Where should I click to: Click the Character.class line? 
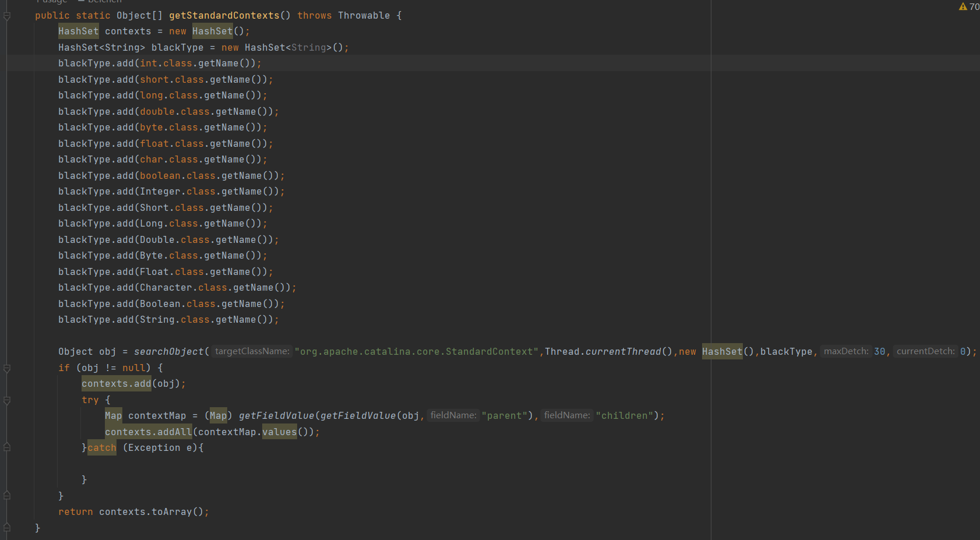[x=177, y=288]
